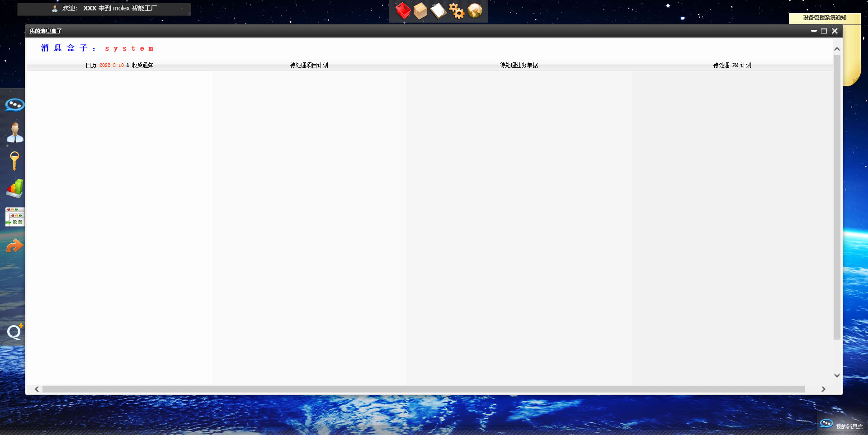Open 设备管理系统通知 sticky note
This screenshot has width=868, height=435.
(824, 18)
